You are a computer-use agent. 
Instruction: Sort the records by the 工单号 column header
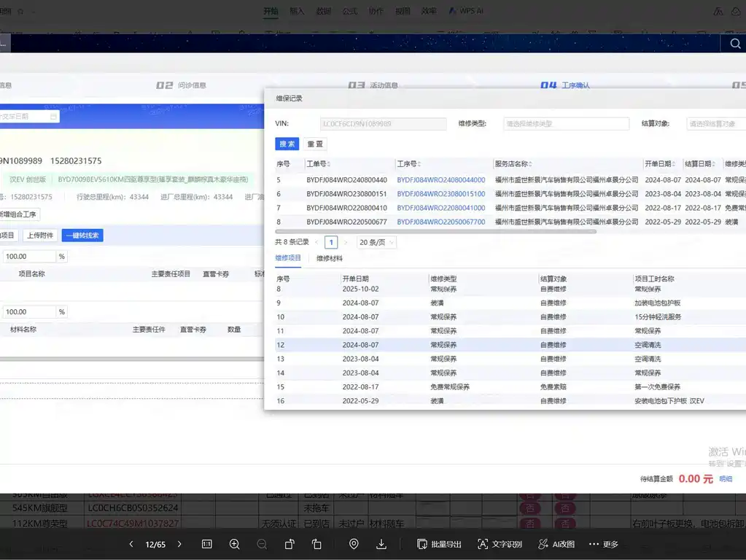(318, 163)
